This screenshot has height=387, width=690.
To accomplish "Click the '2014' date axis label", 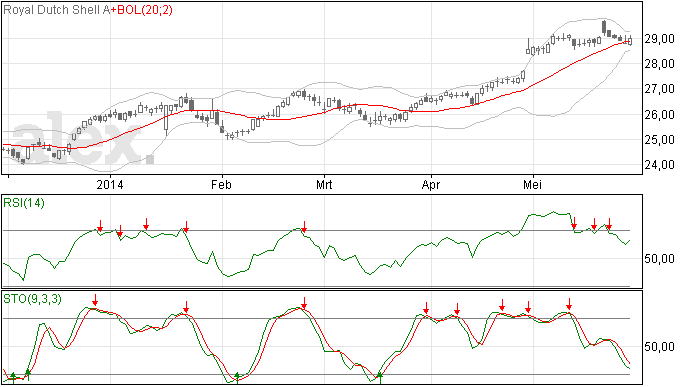I will click(110, 184).
